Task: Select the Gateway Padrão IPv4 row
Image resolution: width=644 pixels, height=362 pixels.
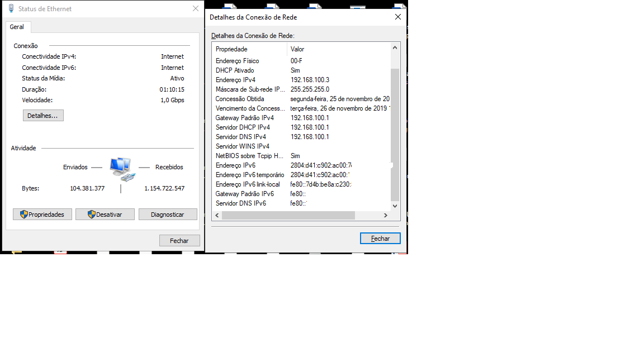Action: (x=301, y=118)
